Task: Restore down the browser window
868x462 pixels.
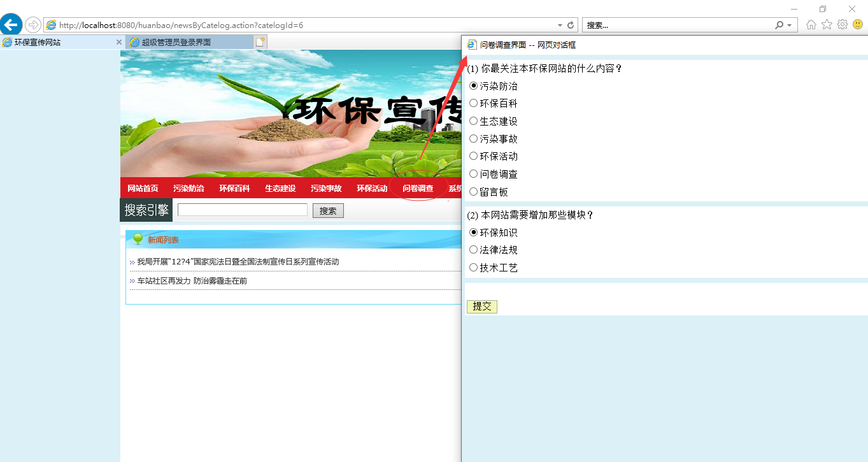Action: pos(823,8)
